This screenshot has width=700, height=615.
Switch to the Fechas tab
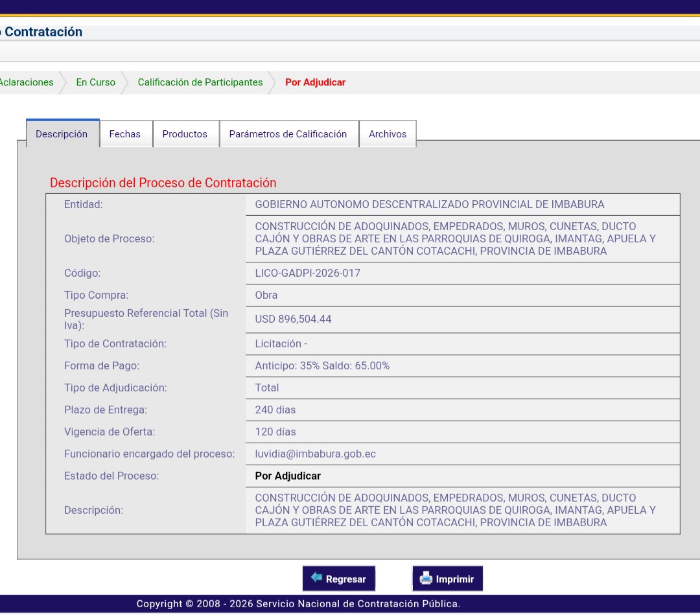[x=126, y=134]
